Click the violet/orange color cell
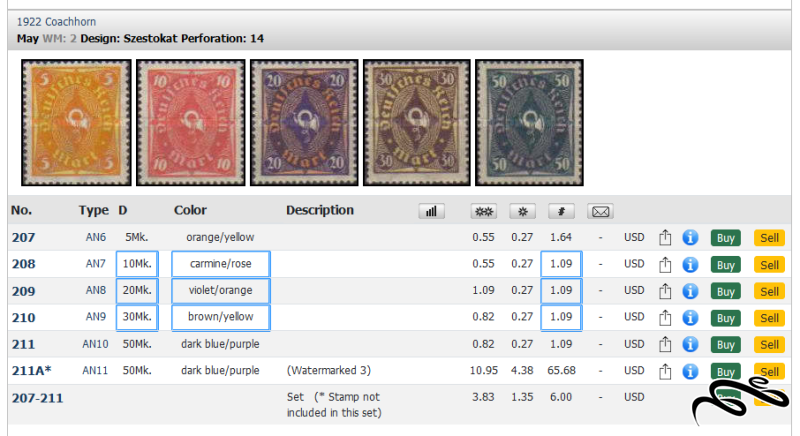The height and width of the screenshot is (436, 800). tap(220, 291)
